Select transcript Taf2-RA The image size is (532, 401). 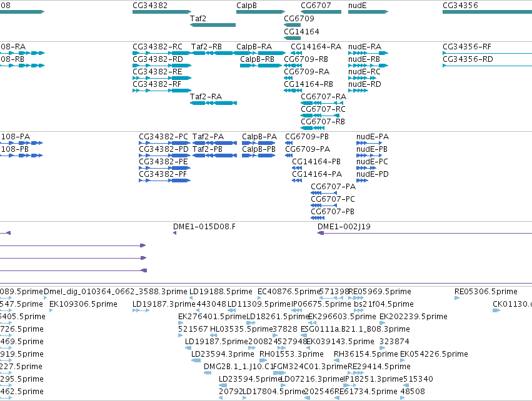206,97
